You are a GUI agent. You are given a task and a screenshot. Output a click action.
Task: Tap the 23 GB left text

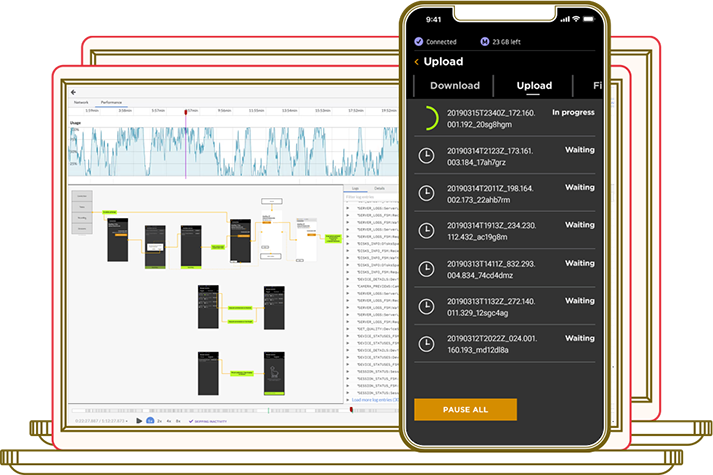tap(507, 42)
